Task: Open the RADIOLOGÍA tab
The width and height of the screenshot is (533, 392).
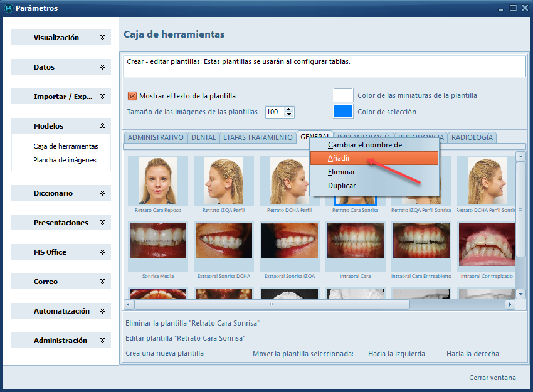Action: (x=472, y=137)
